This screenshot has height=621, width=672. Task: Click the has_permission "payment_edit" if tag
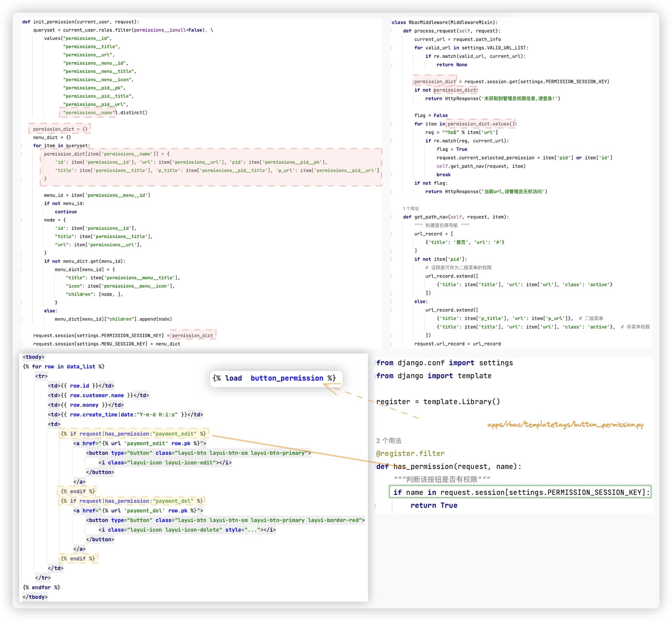pyautogui.click(x=133, y=434)
